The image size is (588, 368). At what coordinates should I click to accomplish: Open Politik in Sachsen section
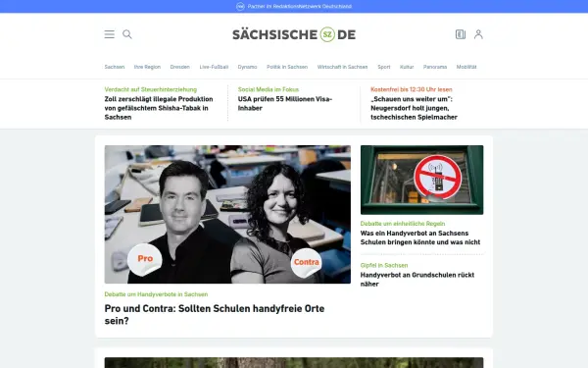click(287, 67)
